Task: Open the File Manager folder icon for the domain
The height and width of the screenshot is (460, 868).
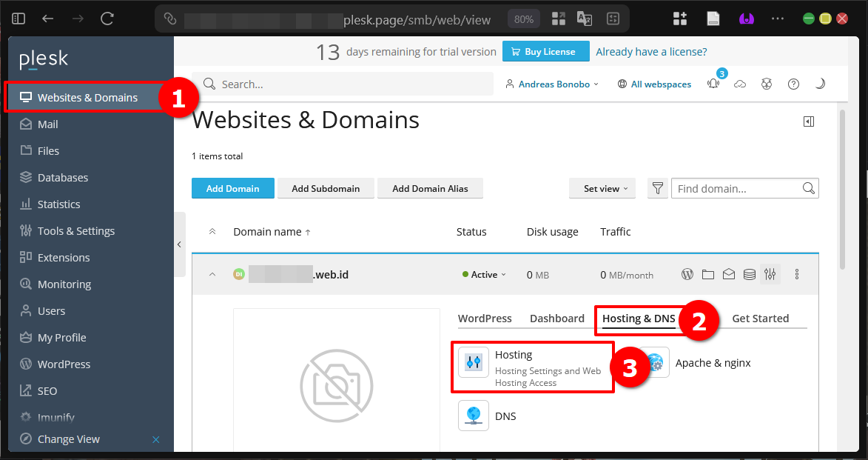Action: click(707, 274)
